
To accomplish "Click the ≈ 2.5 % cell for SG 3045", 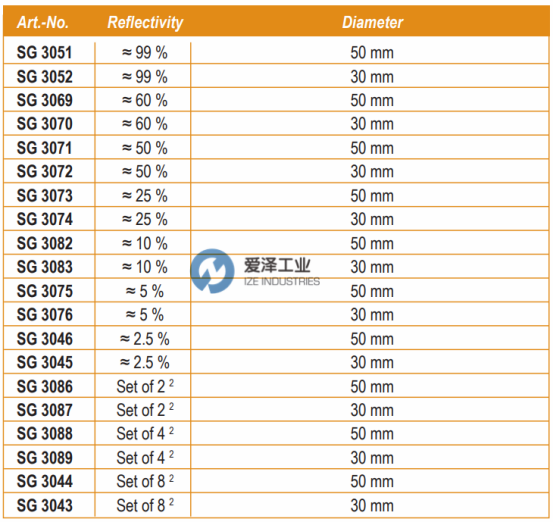I will [145, 363].
